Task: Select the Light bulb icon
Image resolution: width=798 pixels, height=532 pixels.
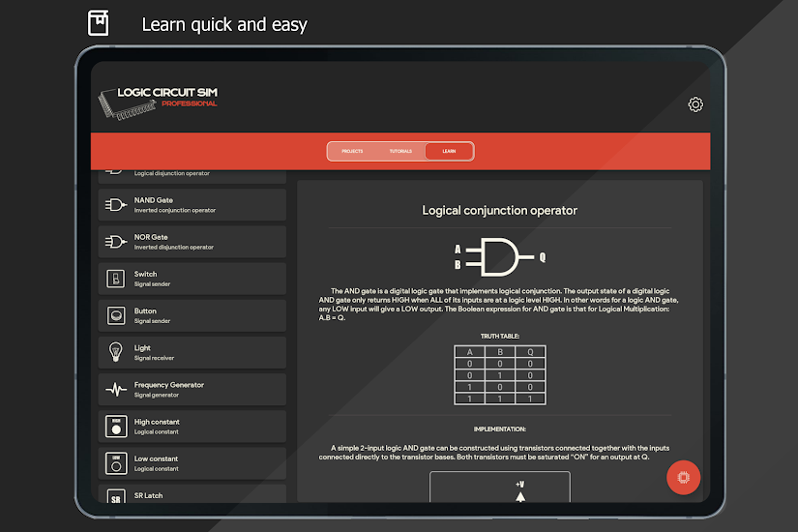Action: point(115,352)
